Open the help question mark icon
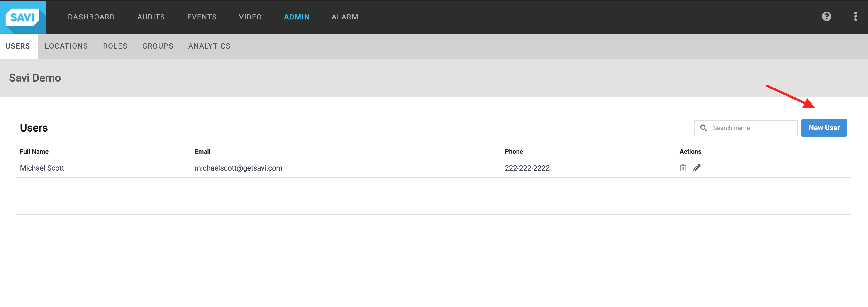This screenshot has width=868, height=307. pyautogui.click(x=827, y=17)
